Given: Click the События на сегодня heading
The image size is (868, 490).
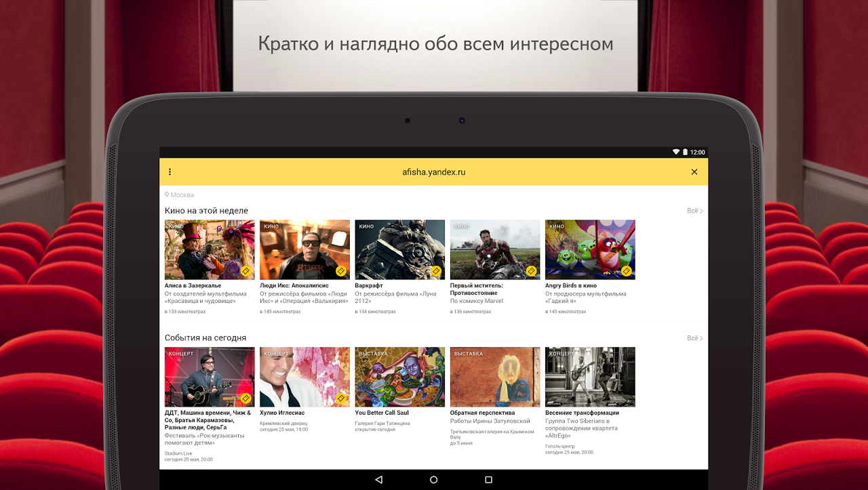Looking at the screenshot, I should pos(205,338).
